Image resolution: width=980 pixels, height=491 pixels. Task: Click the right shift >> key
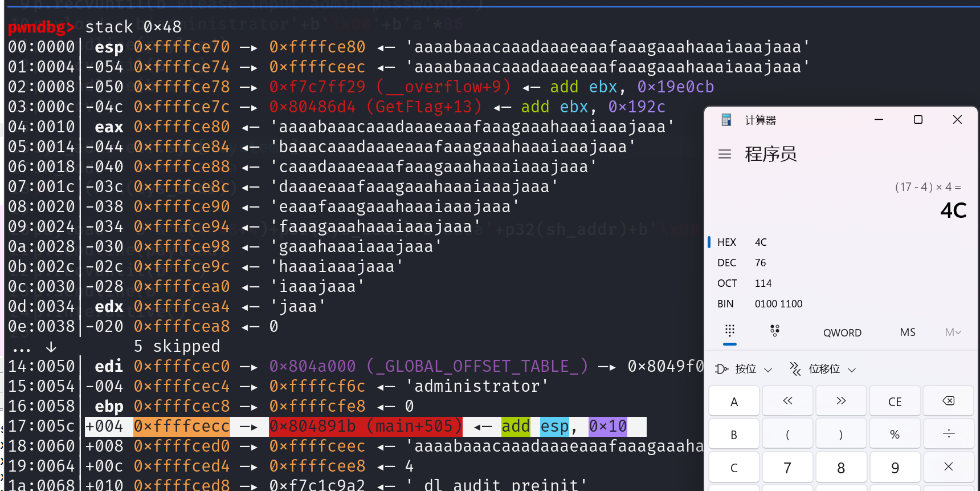[x=841, y=401]
